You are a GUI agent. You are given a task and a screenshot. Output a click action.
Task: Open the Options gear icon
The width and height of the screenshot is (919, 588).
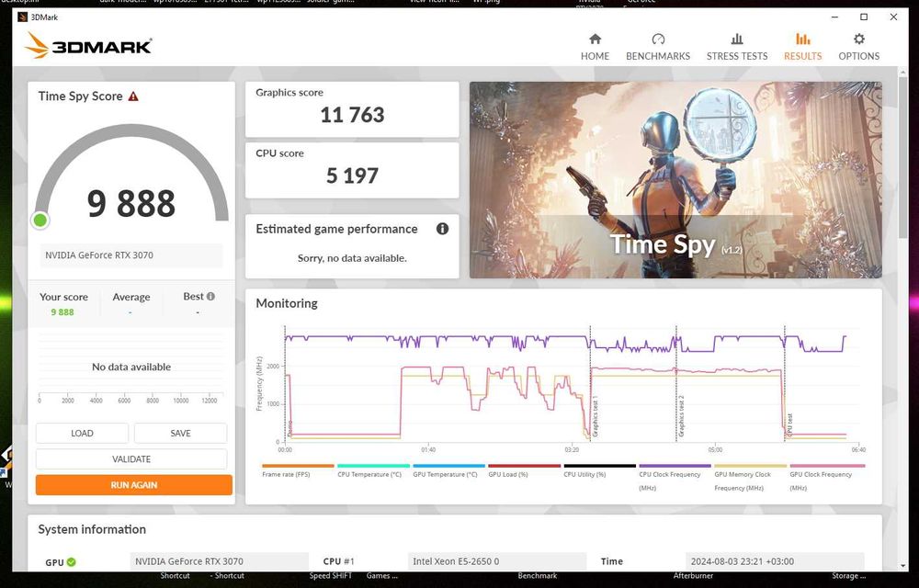858,40
